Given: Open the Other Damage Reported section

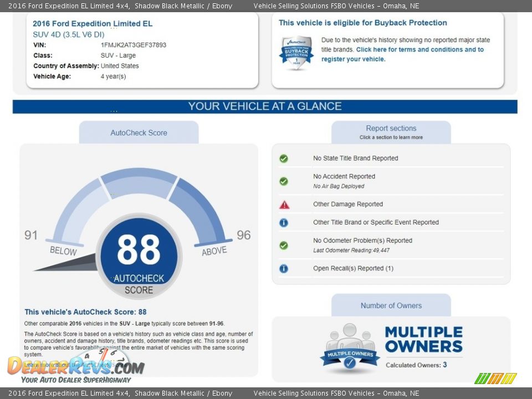Looking at the screenshot, I should point(348,204).
